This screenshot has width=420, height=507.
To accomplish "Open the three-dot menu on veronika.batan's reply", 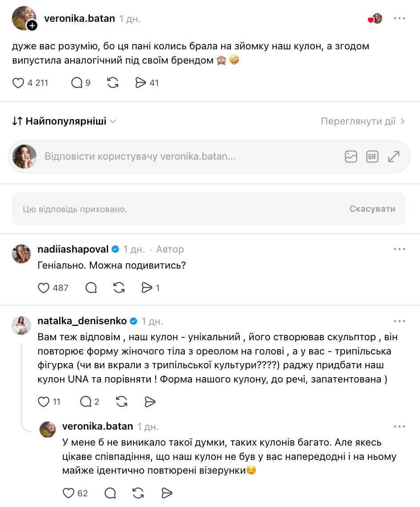I will pos(399,427).
